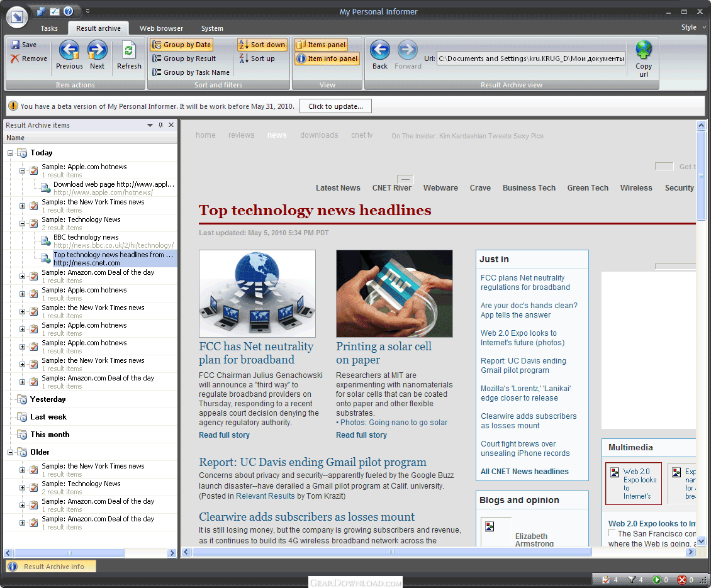Click the mail icon in quick access toolbar
This screenshot has height=588, width=711.
[55, 11]
